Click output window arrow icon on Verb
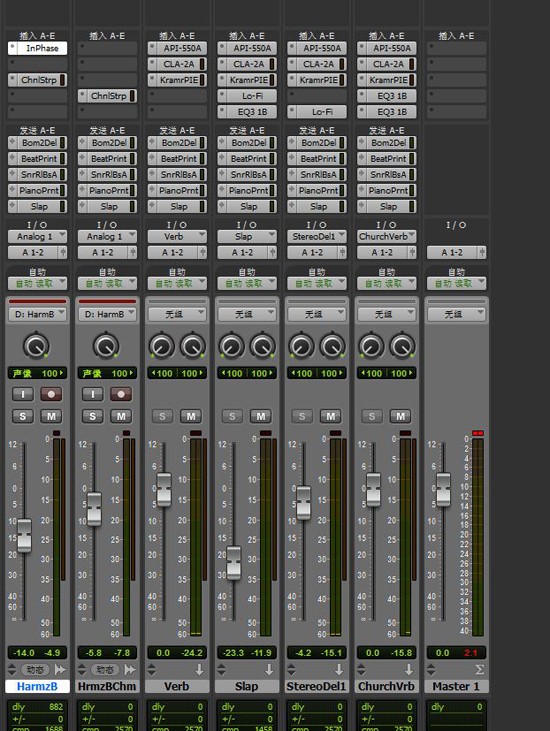This screenshot has height=731, width=550. coord(199,669)
